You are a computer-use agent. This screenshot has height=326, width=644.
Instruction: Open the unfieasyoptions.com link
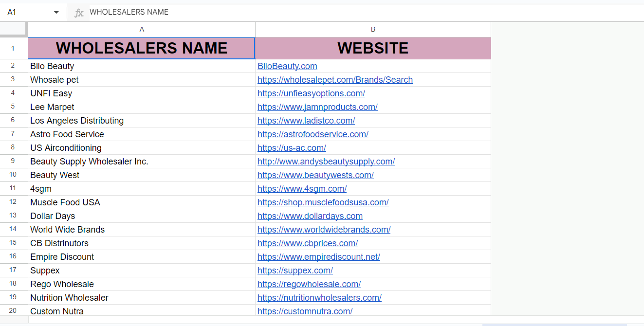(311, 93)
